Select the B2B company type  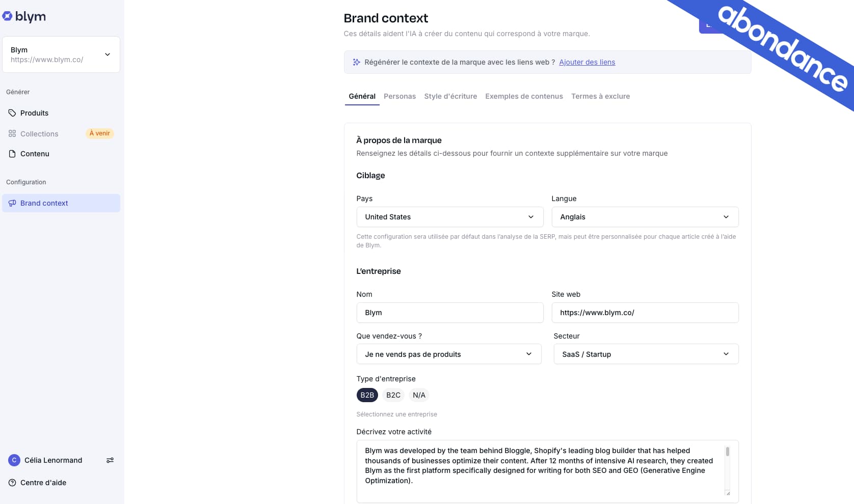(x=367, y=395)
